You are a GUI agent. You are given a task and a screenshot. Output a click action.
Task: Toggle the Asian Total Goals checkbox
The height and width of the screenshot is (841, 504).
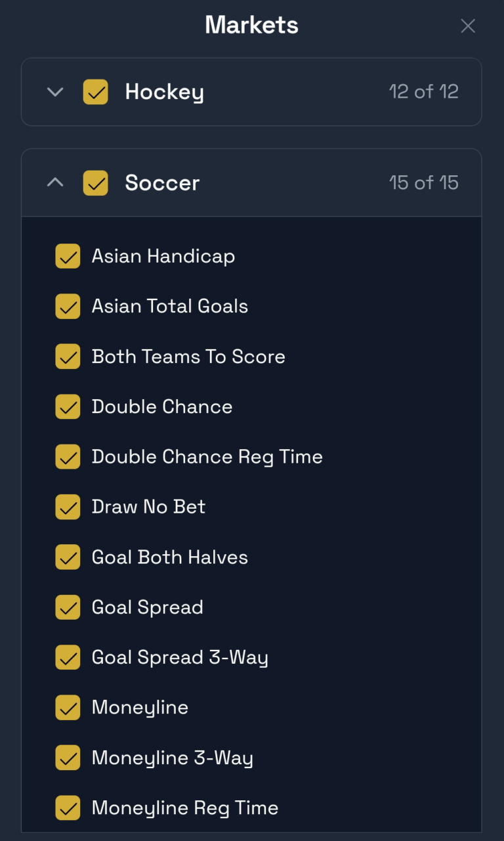coord(68,306)
